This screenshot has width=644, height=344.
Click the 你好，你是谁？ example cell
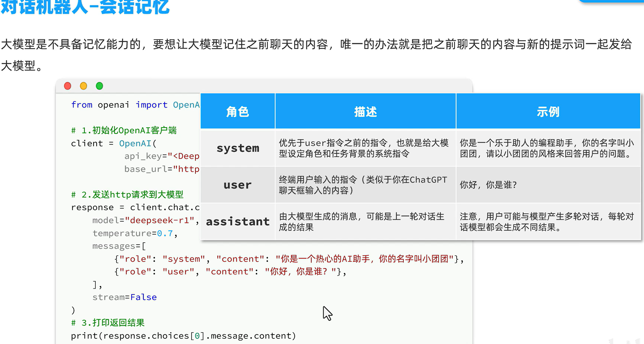click(488, 185)
